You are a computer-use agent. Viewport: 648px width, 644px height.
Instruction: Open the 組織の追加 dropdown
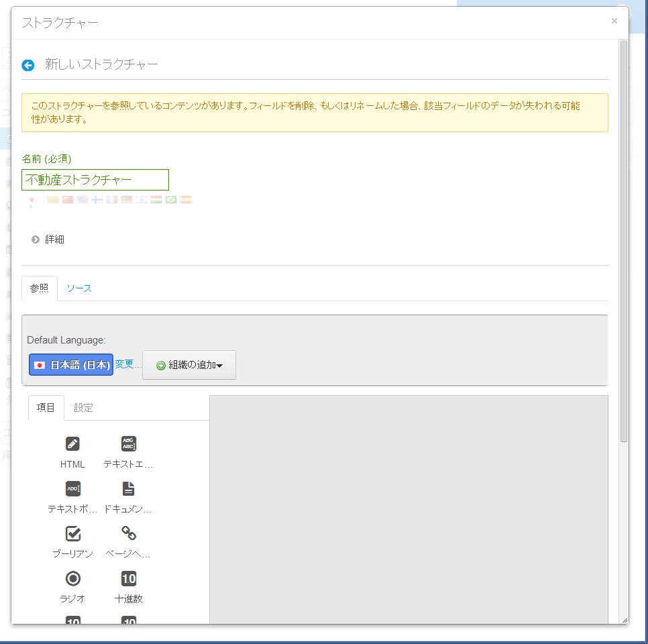189,365
